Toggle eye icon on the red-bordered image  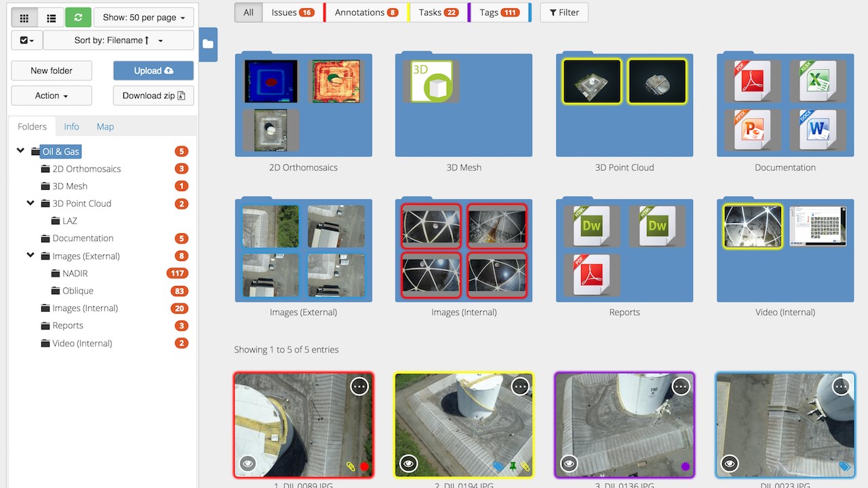[x=248, y=464]
